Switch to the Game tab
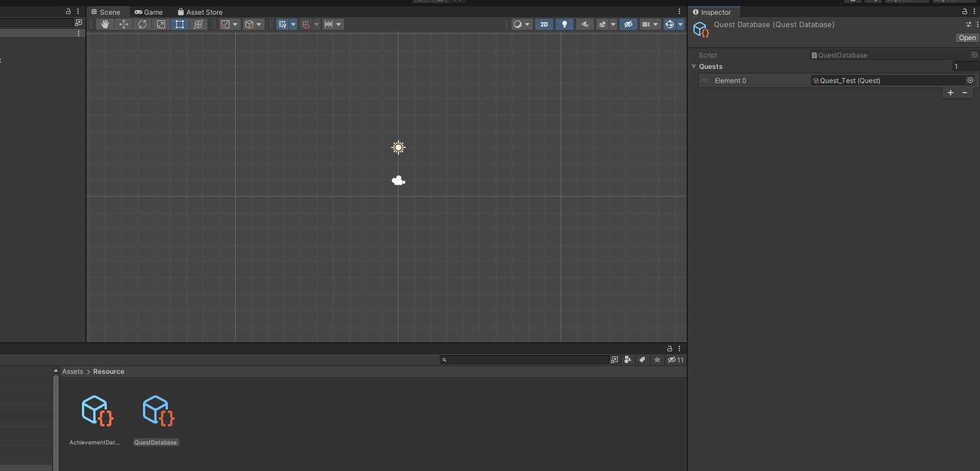Viewport: 980px width, 471px height. tap(149, 12)
